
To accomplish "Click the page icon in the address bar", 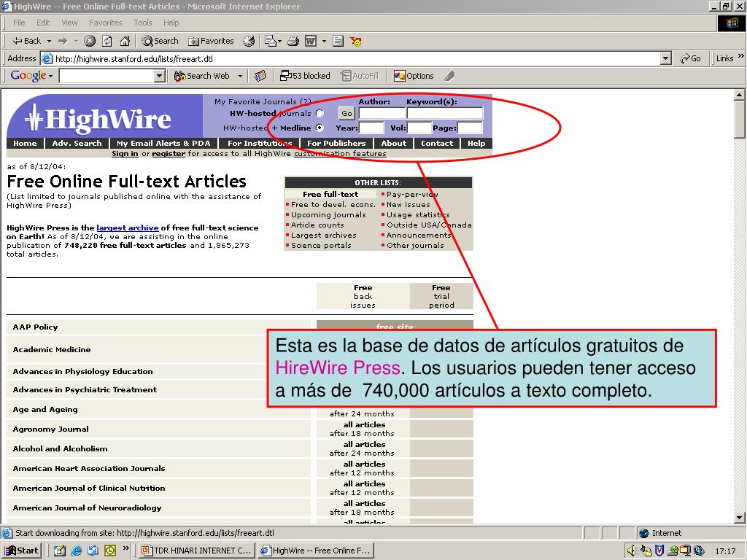I will (x=47, y=58).
